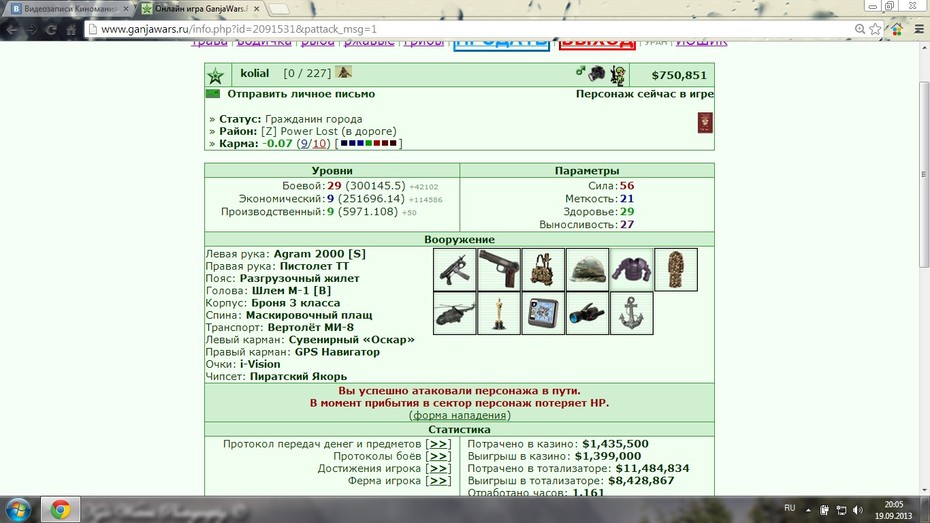The image size is (930, 523).
Task: Click the M-1 helmet item icon
Action: (587, 270)
